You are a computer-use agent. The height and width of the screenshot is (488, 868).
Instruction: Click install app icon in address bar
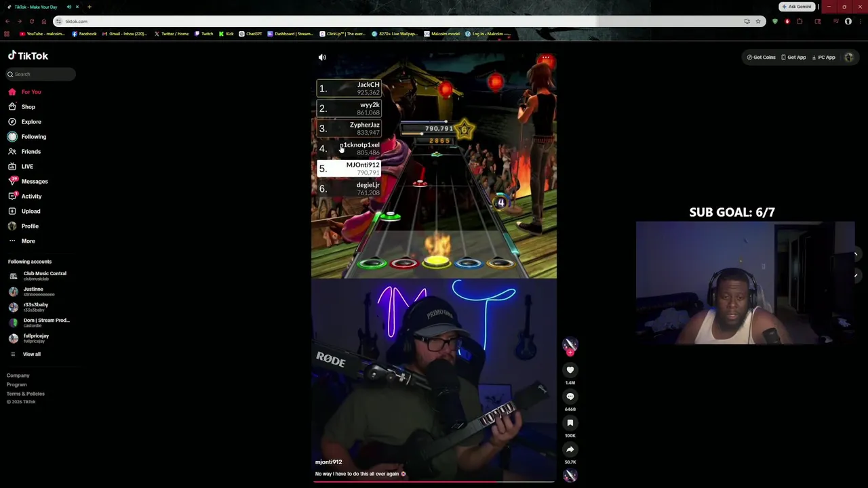click(x=747, y=21)
